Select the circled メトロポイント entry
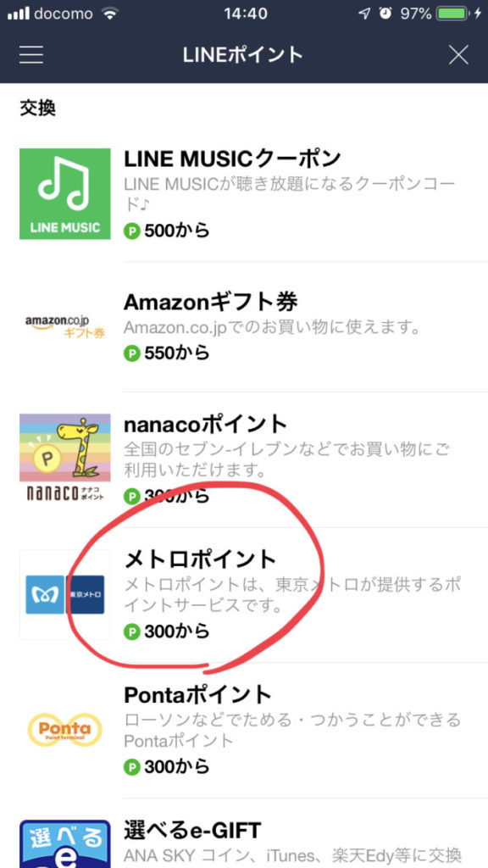 pyautogui.click(x=299, y=594)
